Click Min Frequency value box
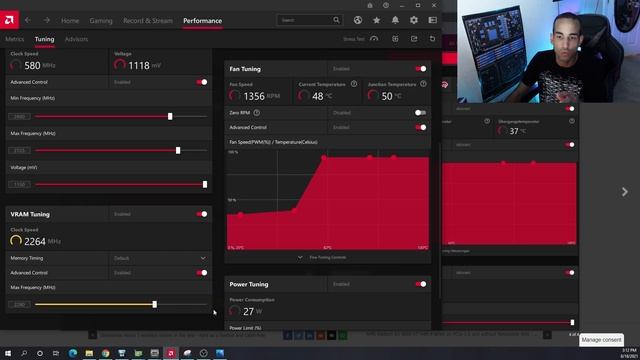This screenshot has height=360, width=640. click(19, 117)
